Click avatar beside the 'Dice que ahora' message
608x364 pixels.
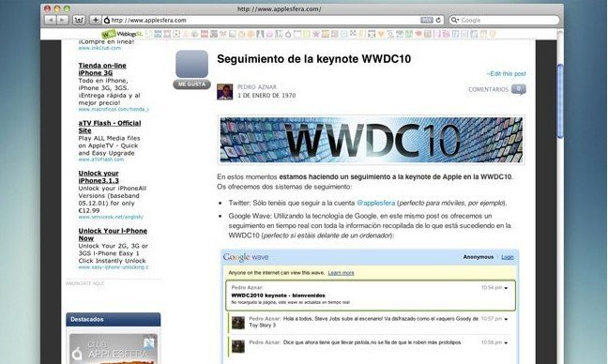coord(238,346)
